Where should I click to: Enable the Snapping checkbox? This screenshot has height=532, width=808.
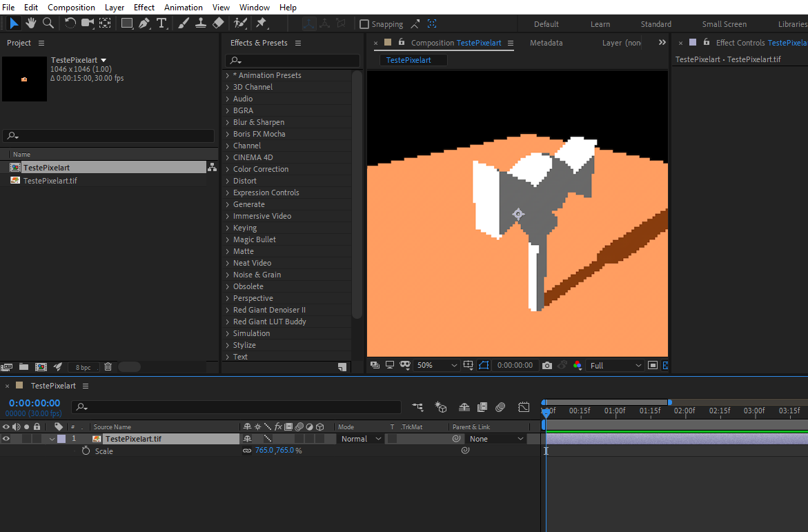click(364, 24)
